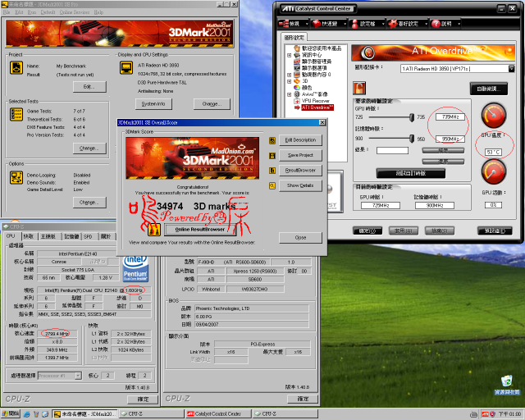Click the yellow icon left of Online ResultBrowser
The height and width of the screenshot is (420, 525).
point(154,230)
